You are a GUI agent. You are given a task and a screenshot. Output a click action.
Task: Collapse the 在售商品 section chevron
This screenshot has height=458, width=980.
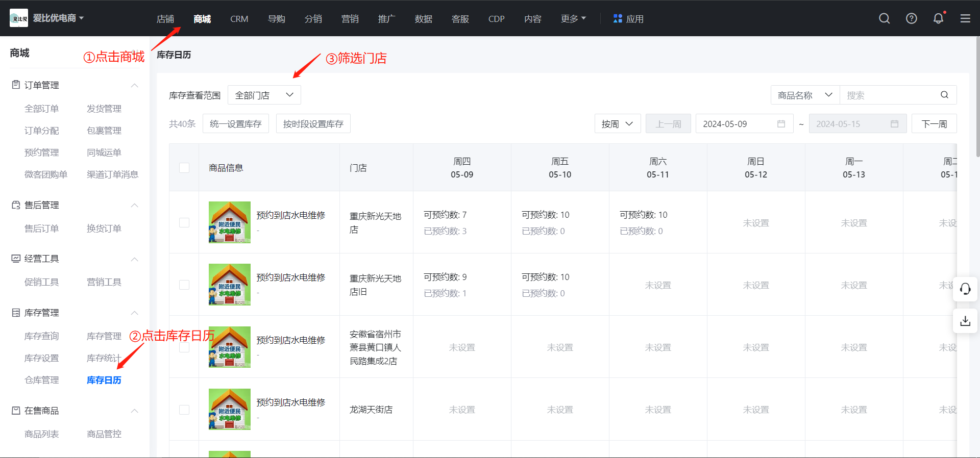pos(135,411)
